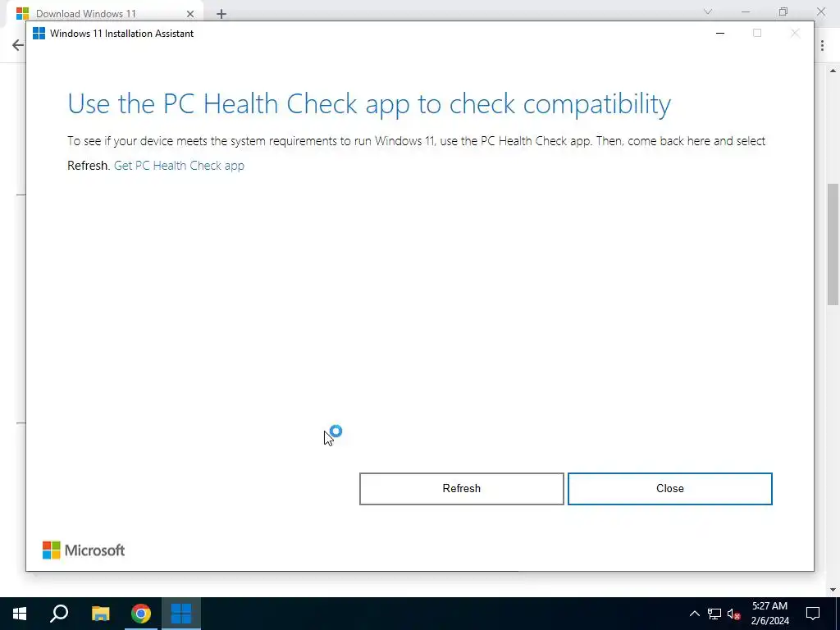Click the Microsoft logo at the bottom left

(x=84, y=550)
